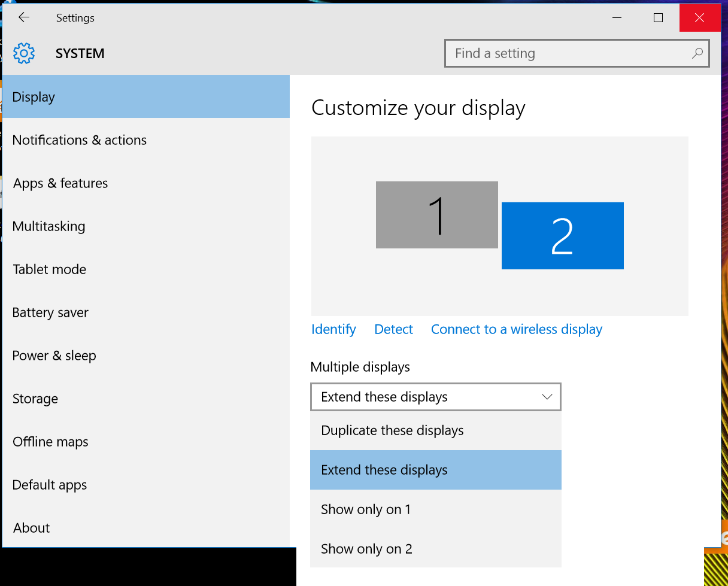This screenshot has width=728, height=586.
Task: Select monitor 1 in display layout
Action: [436, 215]
